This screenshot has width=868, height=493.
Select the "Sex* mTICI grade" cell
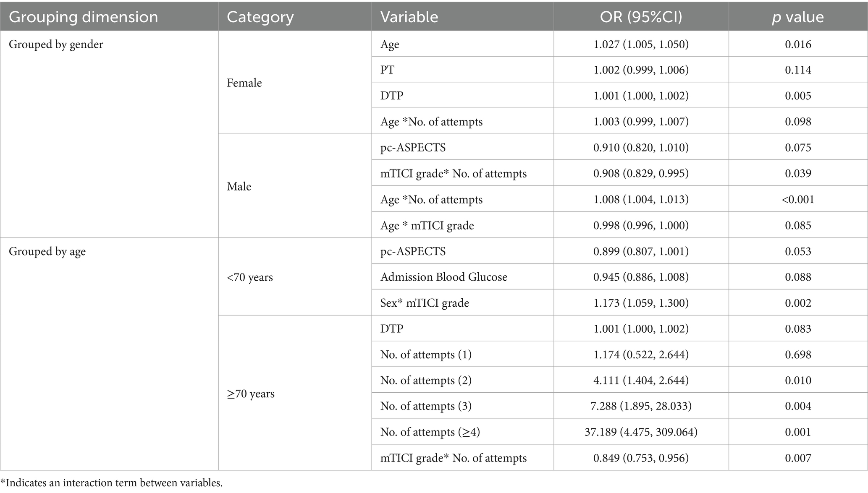point(424,303)
